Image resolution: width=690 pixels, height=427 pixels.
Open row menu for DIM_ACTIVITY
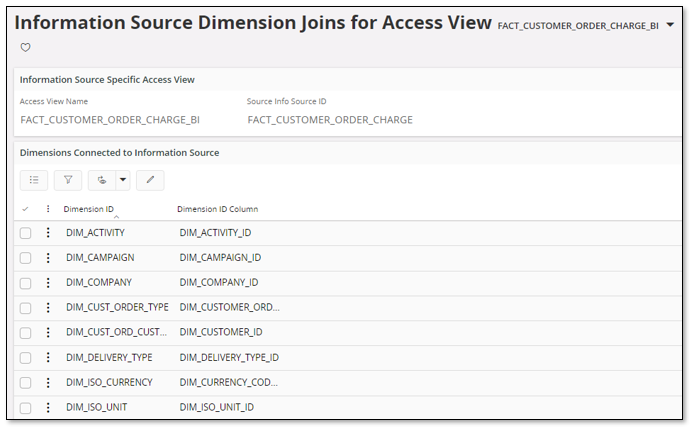tap(47, 233)
